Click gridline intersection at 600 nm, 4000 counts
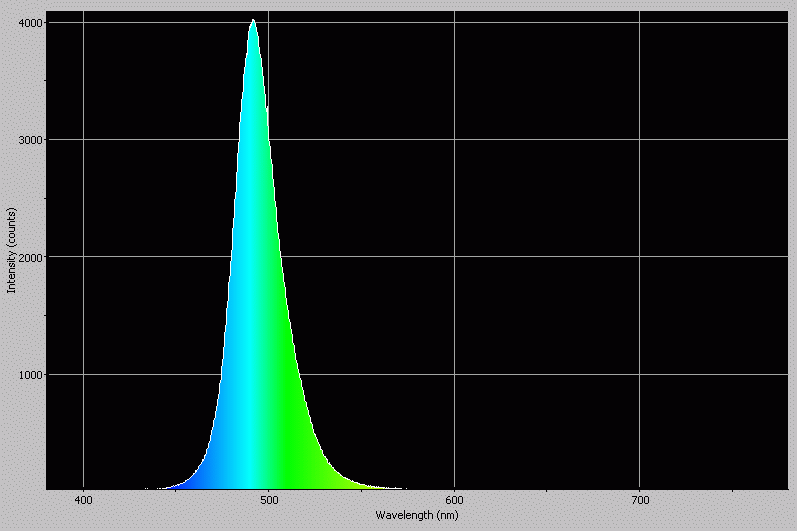This screenshot has width=797, height=531. tap(455, 22)
